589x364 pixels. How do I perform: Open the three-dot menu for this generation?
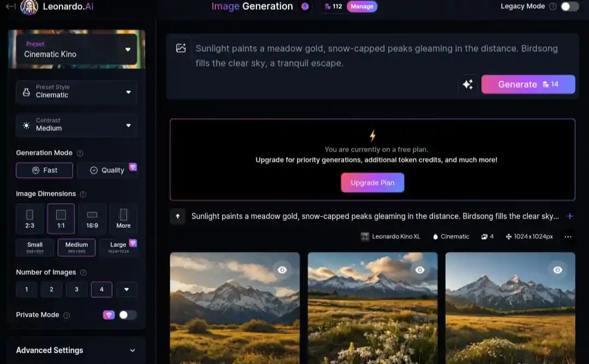click(x=568, y=236)
